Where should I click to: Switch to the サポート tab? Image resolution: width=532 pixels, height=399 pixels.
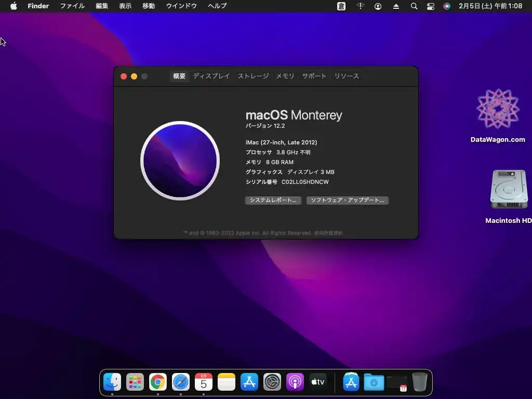[x=314, y=76]
